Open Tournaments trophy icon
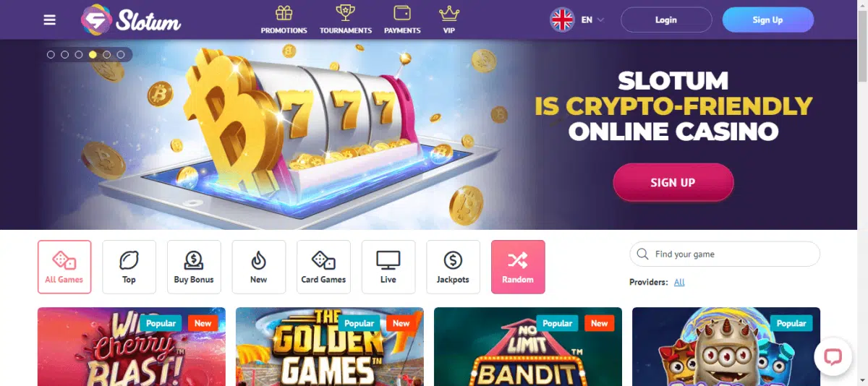The image size is (868, 386). [x=346, y=13]
